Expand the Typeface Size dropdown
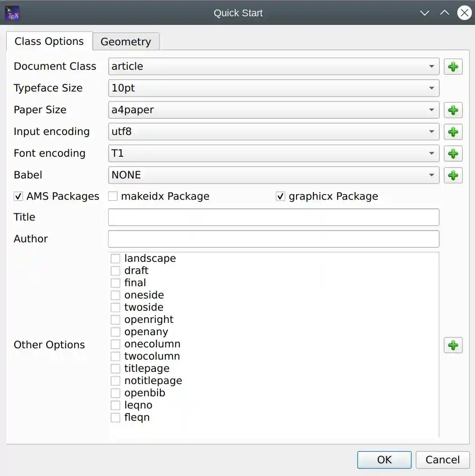Image resolution: width=475 pixels, height=476 pixels. click(x=273, y=88)
